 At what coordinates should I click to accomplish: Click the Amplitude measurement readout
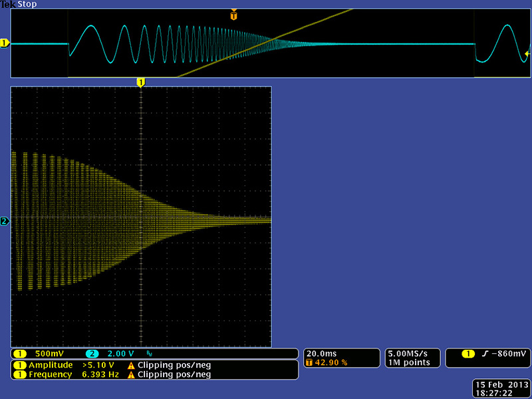point(65,365)
